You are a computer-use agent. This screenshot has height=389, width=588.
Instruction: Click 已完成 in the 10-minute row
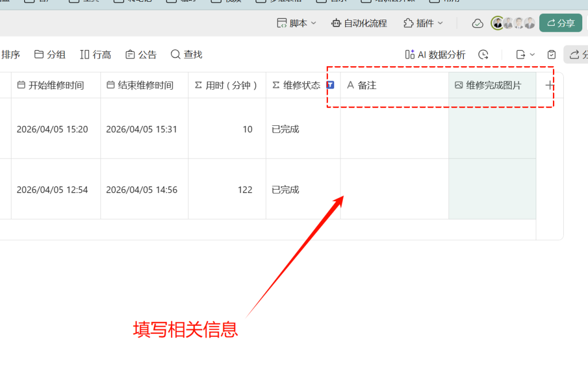pyautogui.click(x=303, y=128)
